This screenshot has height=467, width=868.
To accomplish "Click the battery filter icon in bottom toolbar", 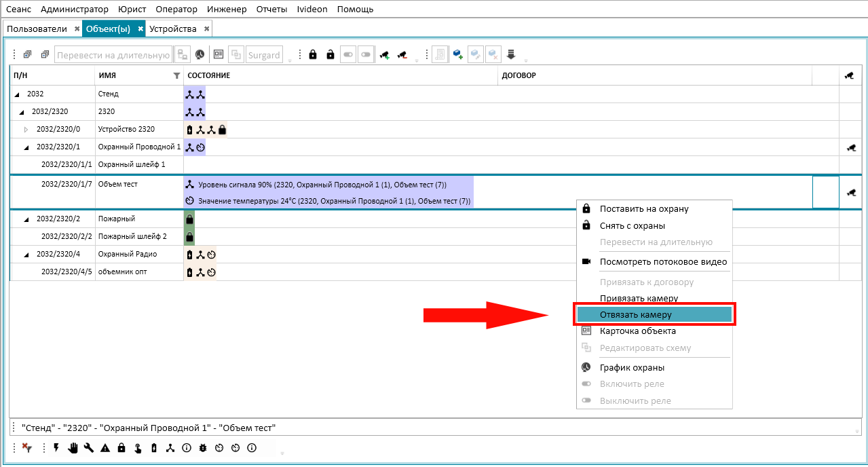I will (x=154, y=448).
